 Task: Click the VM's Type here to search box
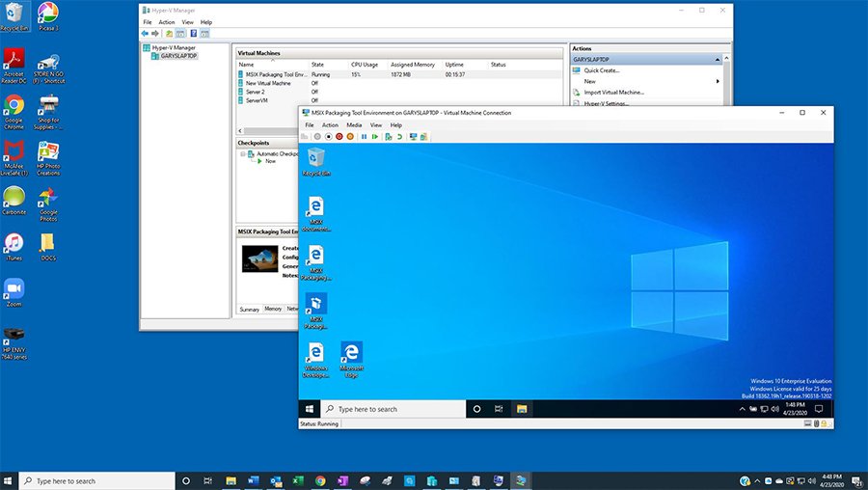point(366,409)
